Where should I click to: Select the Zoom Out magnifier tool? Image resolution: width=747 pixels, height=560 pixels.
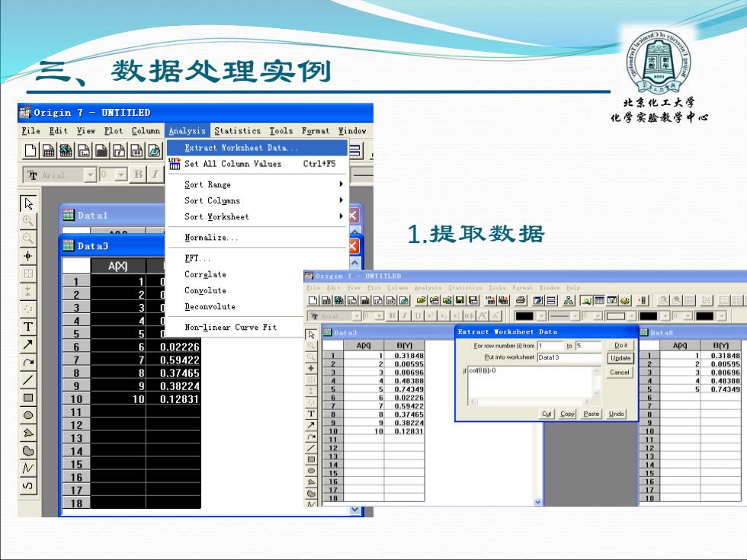click(28, 238)
